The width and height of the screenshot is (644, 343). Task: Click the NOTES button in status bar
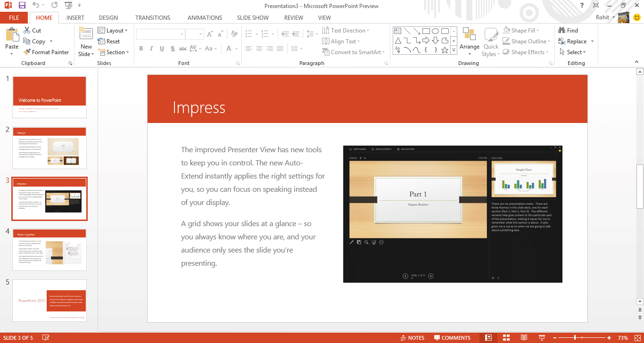point(412,338)
